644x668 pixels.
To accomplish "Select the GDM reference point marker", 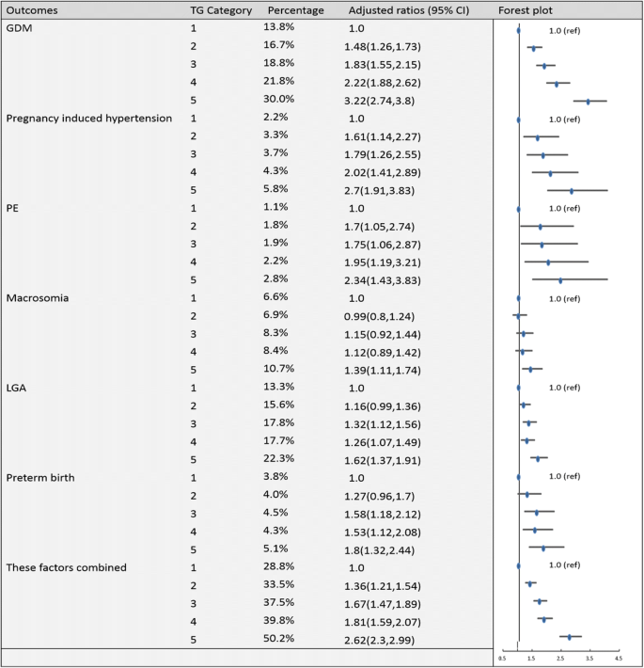I will pos(518,30).
